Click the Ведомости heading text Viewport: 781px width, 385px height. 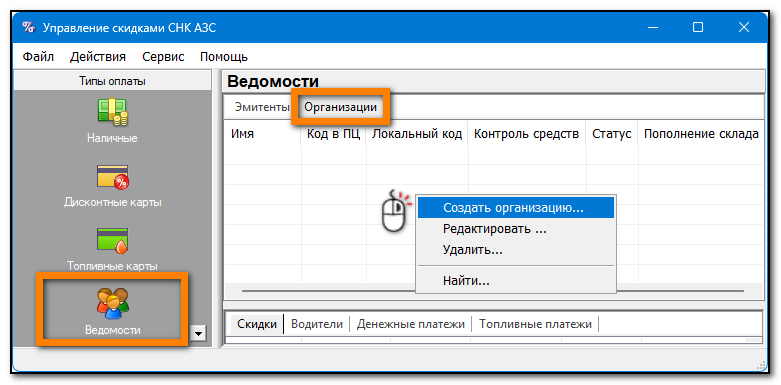click(x=272, y=82)
